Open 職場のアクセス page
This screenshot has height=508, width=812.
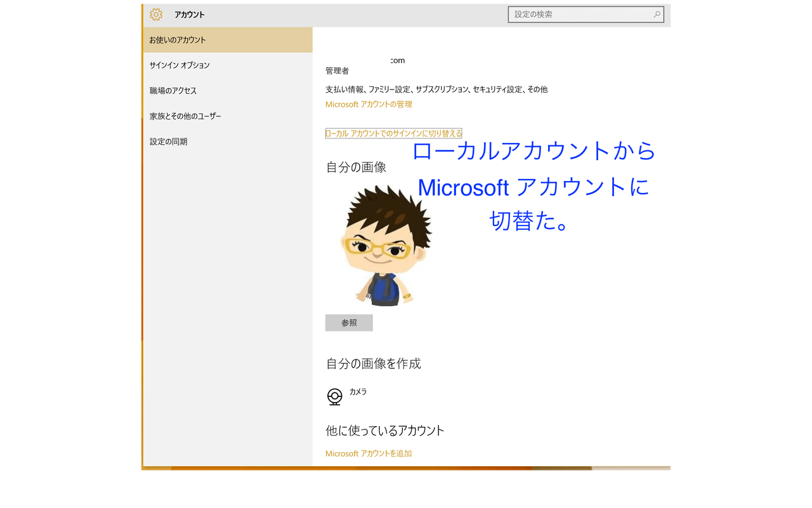(228, 91)
